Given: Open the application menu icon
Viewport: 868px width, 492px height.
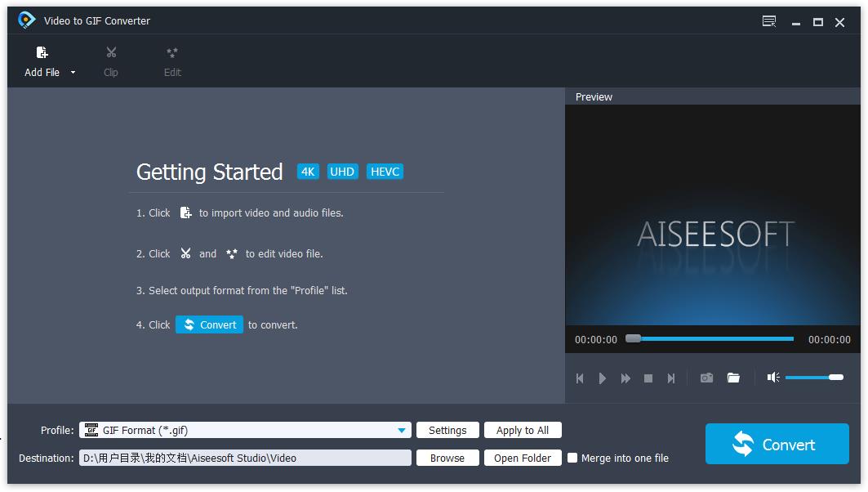Looking at the screenshot, I should pos(768,21).
